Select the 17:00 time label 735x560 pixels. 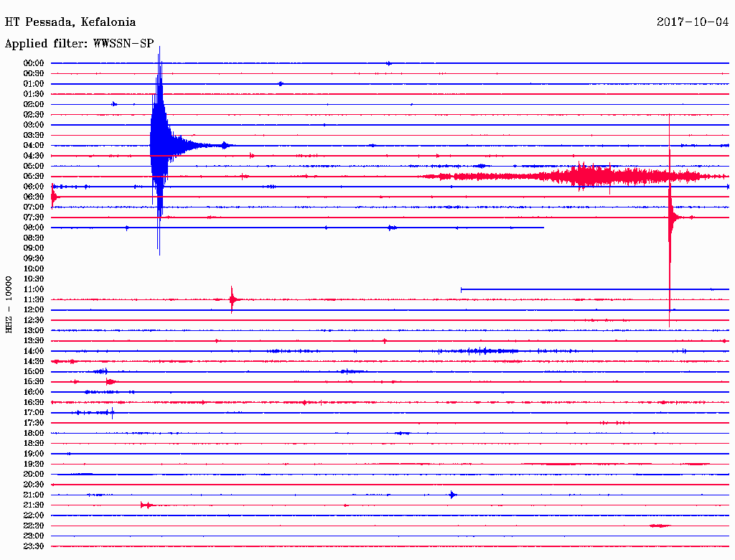(x=34, y=413)
